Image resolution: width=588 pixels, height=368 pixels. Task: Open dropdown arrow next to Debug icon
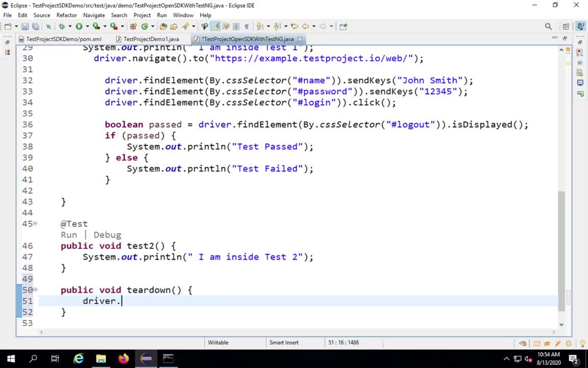pyautogui.click(x=70, y=26)
